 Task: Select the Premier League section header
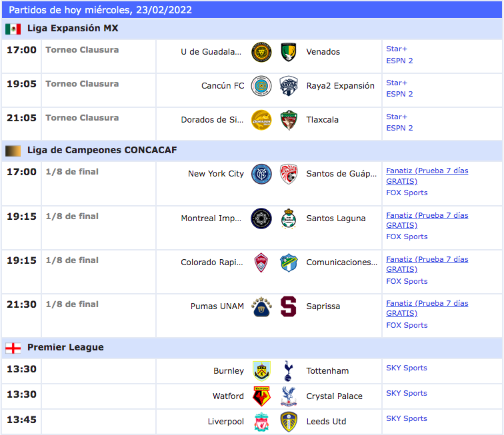[x=252, y=348]
